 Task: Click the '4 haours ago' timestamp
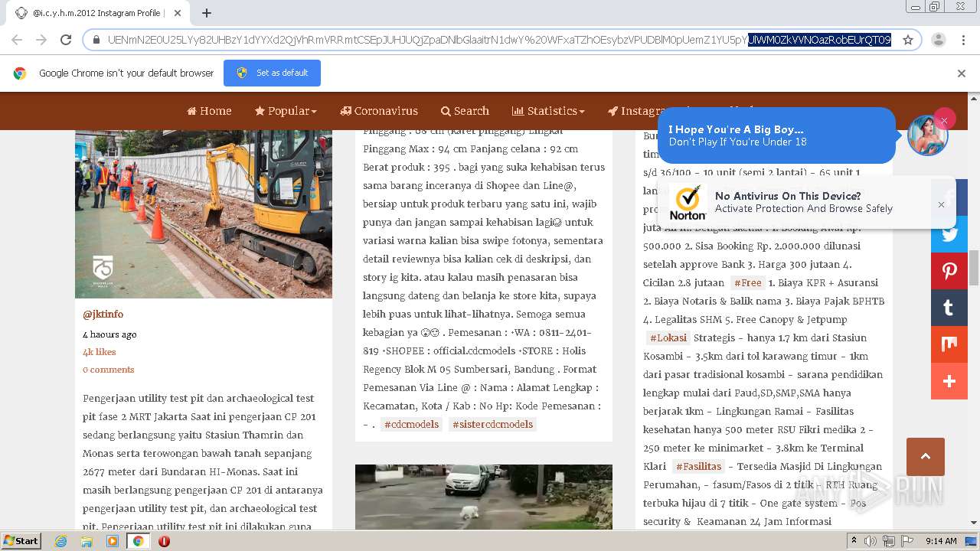coord(109,334)
